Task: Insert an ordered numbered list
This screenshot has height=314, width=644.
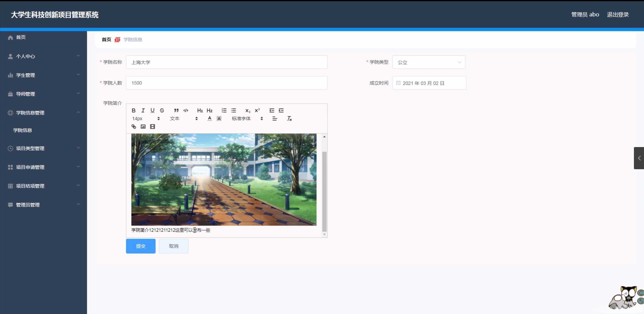Action: [224, 110]
